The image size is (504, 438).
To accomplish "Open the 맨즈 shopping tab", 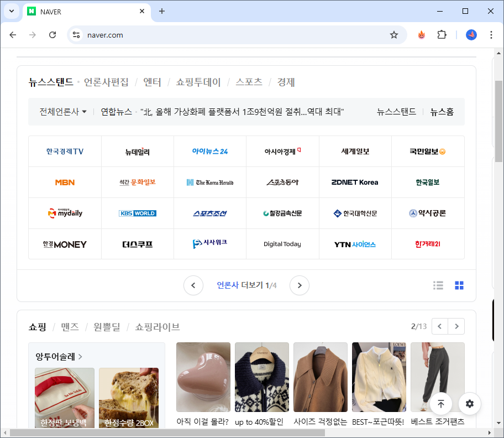I will click(70, 327).
